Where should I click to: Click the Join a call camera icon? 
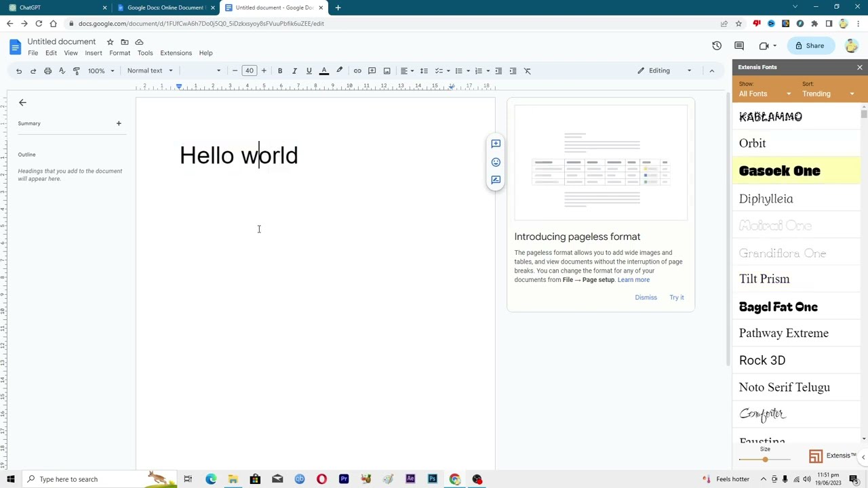[764, 45]
